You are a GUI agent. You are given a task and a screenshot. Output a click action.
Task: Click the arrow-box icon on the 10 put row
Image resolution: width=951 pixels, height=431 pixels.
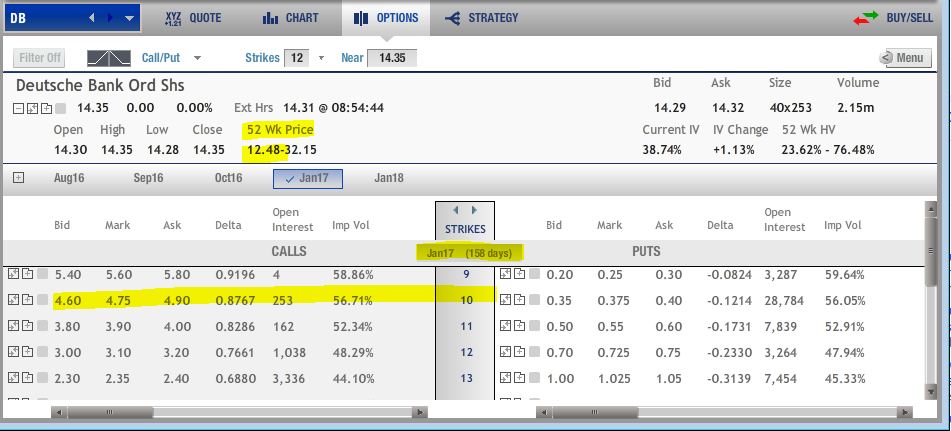click(505, 300)
